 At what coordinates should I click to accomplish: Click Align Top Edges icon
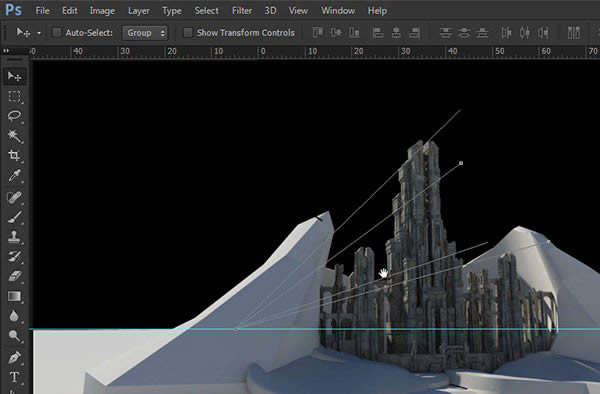318,33
